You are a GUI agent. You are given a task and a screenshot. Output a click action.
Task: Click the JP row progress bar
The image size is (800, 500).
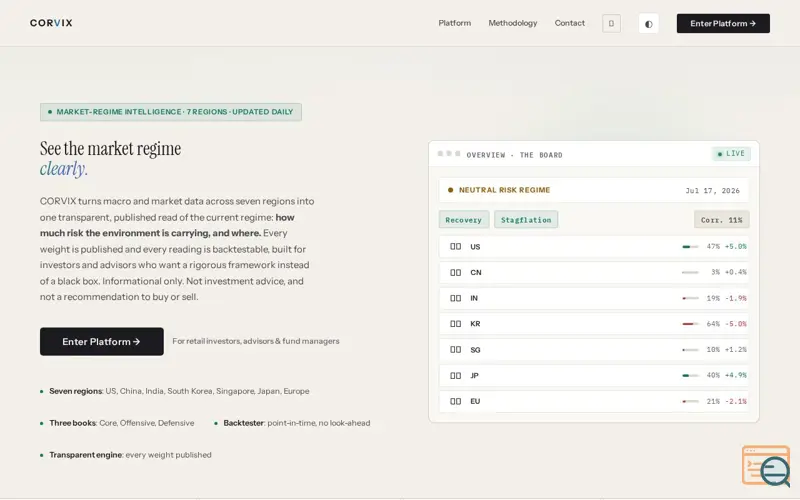click(690, 376)
